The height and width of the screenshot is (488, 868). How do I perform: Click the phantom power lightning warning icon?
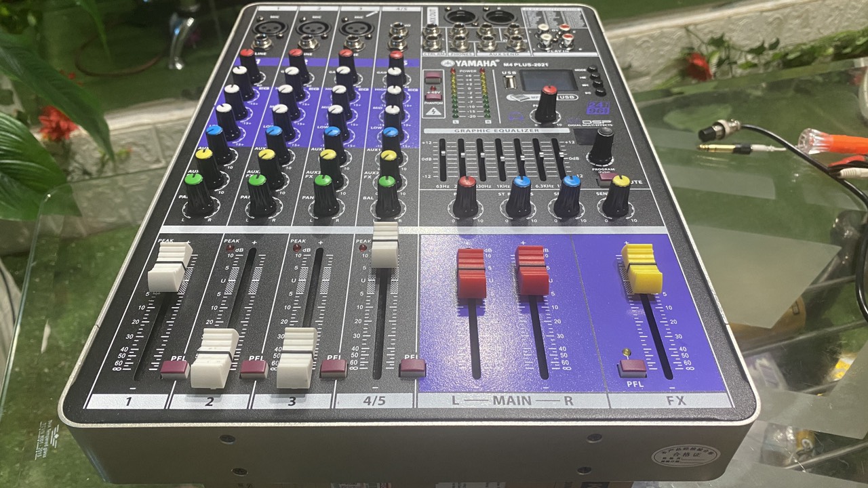coord(433,111)
